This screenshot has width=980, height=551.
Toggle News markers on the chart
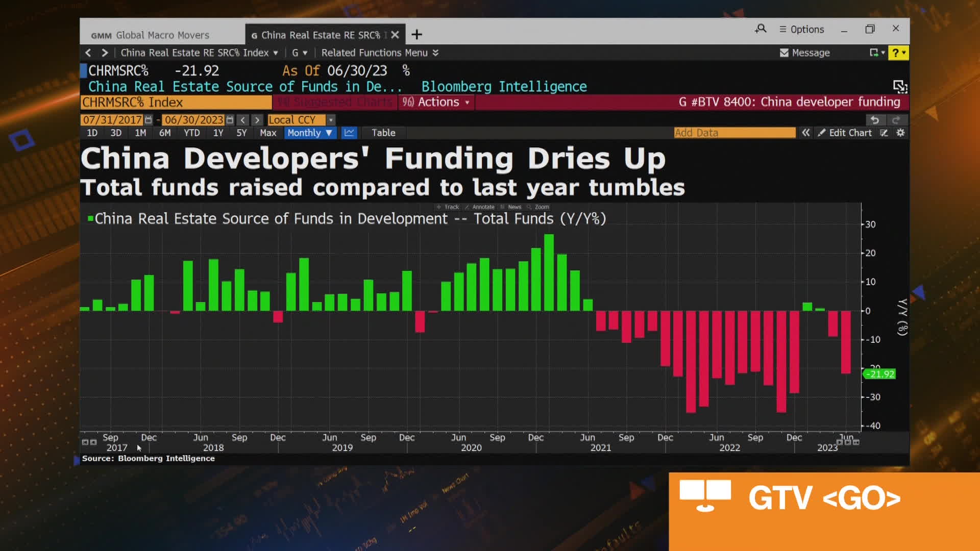511,207
